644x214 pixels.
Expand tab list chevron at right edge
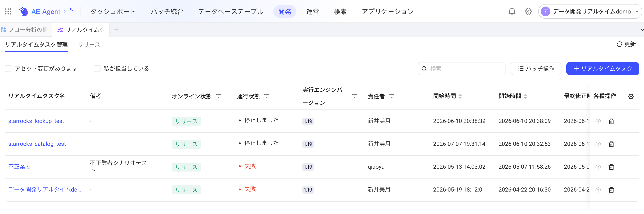[x=642, y=30]
